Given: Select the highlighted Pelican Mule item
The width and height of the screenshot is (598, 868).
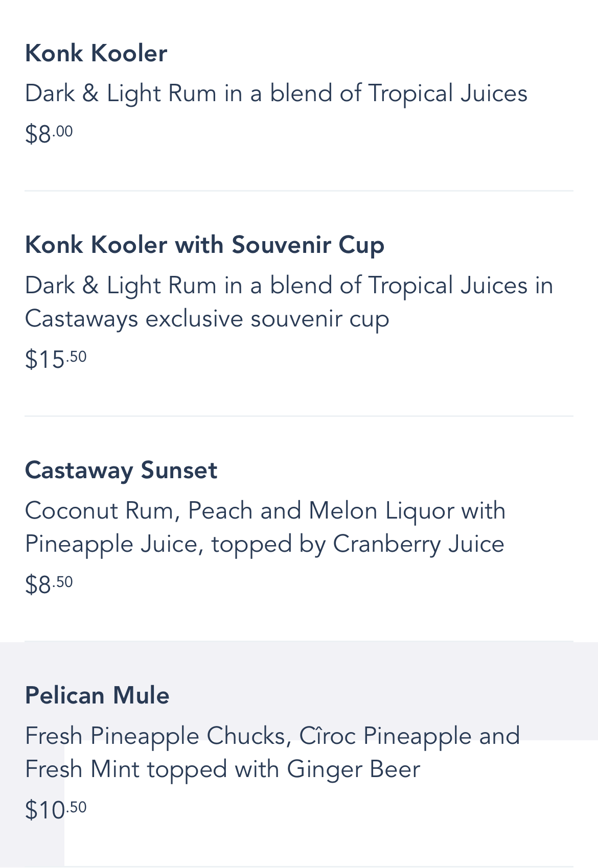Looking at the screenshot, I should click(x=299, y=754).
